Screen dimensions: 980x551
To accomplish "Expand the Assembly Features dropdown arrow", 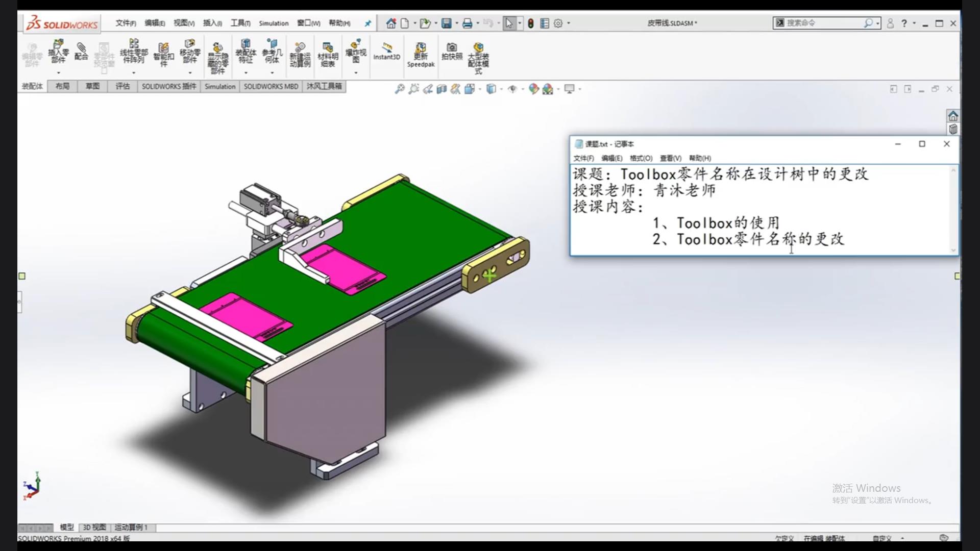I will pos(246,73).
